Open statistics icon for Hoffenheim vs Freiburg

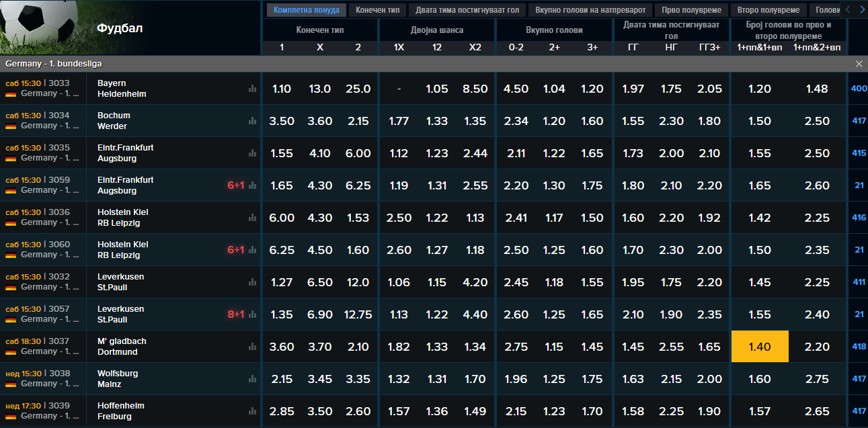click(252, 411)
